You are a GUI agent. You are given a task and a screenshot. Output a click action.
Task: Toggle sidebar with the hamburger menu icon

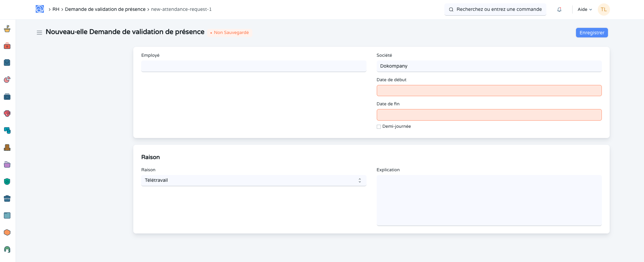[x=39, y=33]
